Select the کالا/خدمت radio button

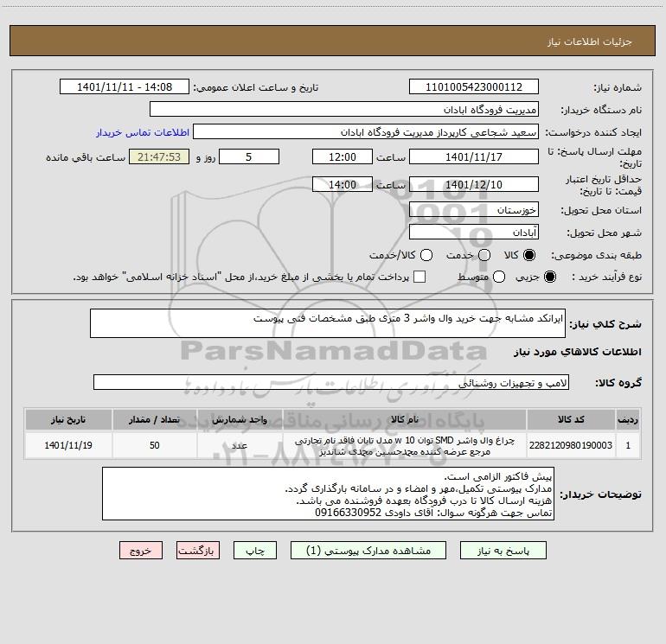(426, 255)
